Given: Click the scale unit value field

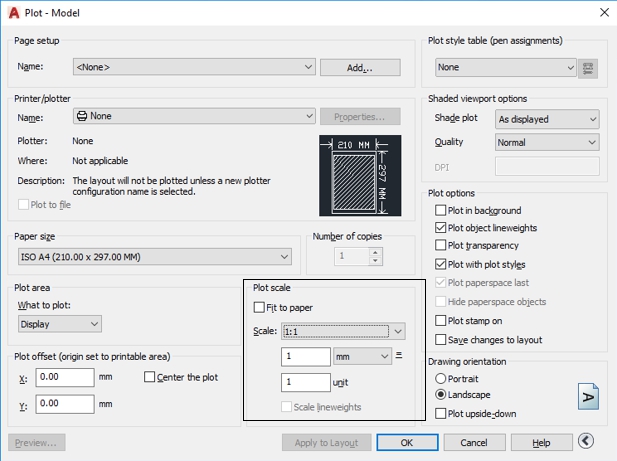Looking at the screenshot, I should 306,382.
